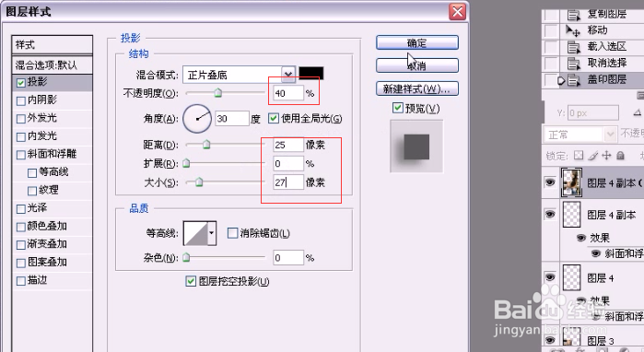Toggle 斜面和浮雕 effect eye under 图层 4 副本

(595, 253)
